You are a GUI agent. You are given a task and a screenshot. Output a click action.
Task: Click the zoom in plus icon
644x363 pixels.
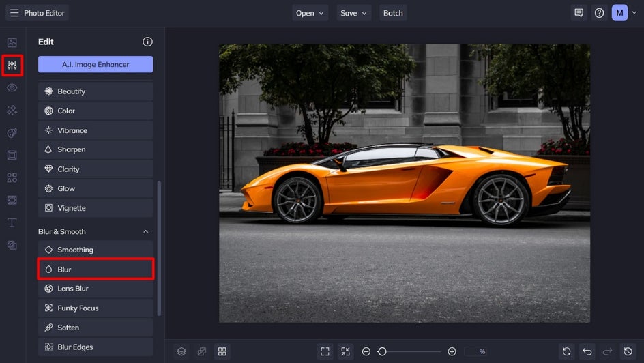[452, 351]
